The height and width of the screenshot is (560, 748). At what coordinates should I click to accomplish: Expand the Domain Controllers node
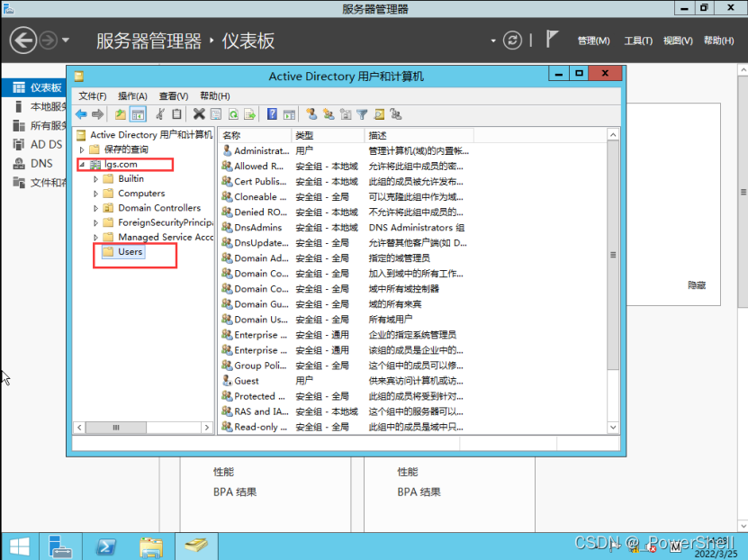click(x=96, y=208)
